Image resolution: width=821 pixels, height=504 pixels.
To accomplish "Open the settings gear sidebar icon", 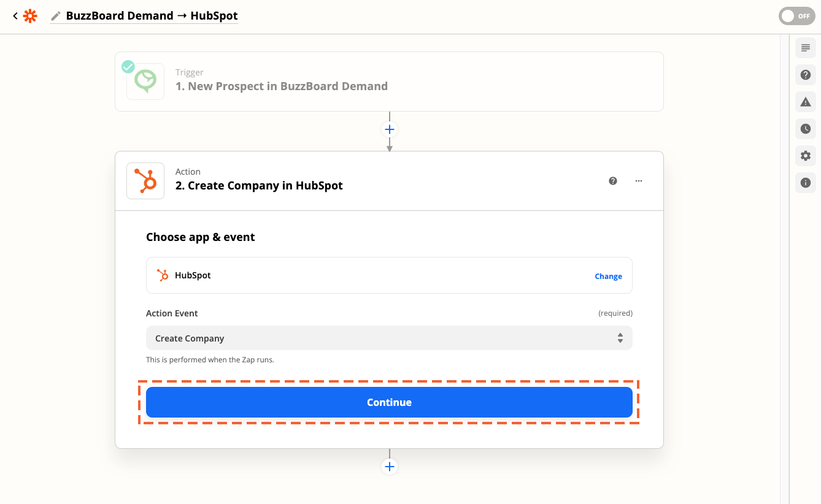I will point(806,156).
